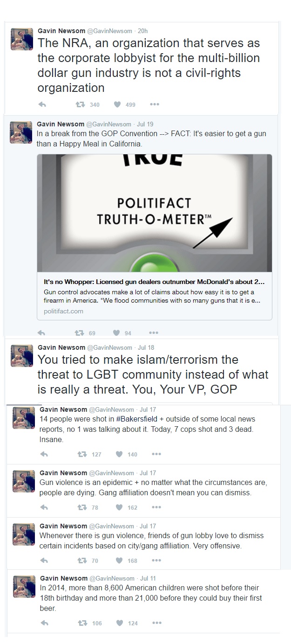Image resolution: width=291 pixels, height=644 pixels.
Task: Open Gavin Newsom's avatar on the Jul 18 tweet
Action: click(x=21, y=355)
